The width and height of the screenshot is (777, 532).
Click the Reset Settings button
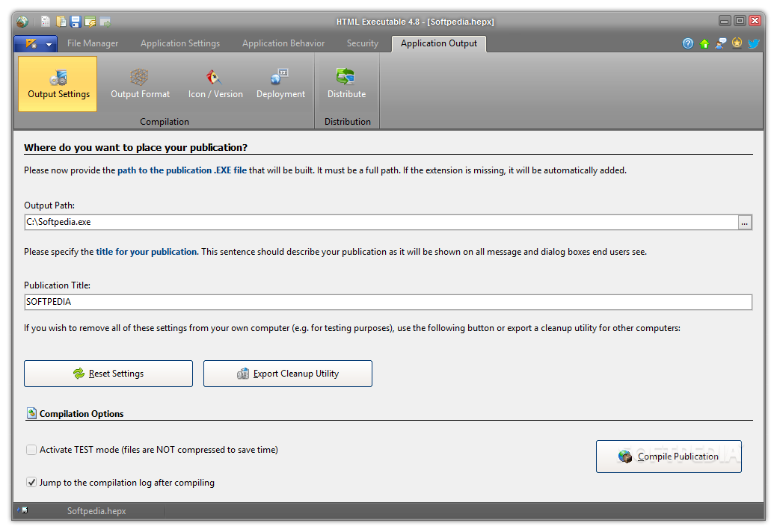(108, 374)
